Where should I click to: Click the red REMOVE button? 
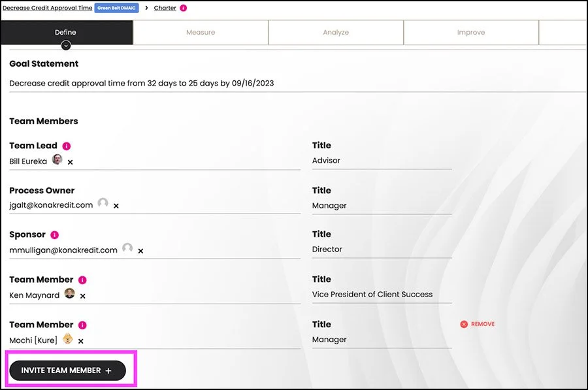pyautogui.click(x=478, y=324)
